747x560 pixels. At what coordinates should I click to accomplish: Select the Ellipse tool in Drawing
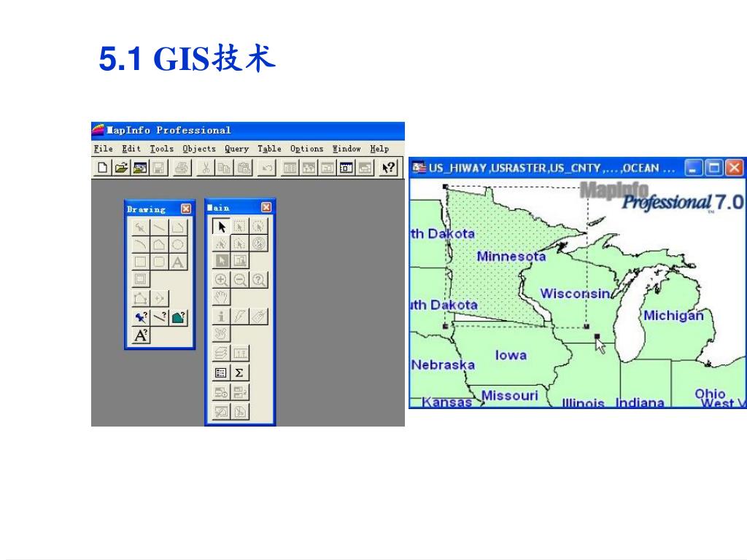click(x=178, y=245)
